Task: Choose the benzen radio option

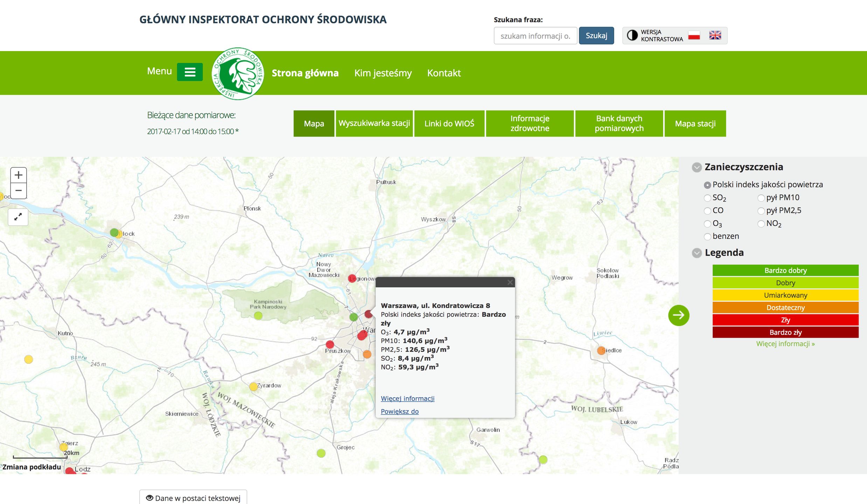Action: (707, 237)
